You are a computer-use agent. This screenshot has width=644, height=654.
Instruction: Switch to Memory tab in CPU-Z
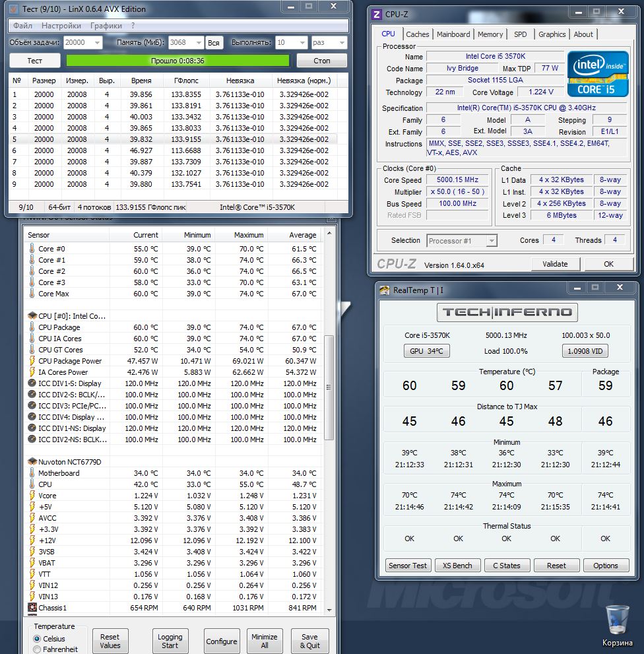coord(490,34)
